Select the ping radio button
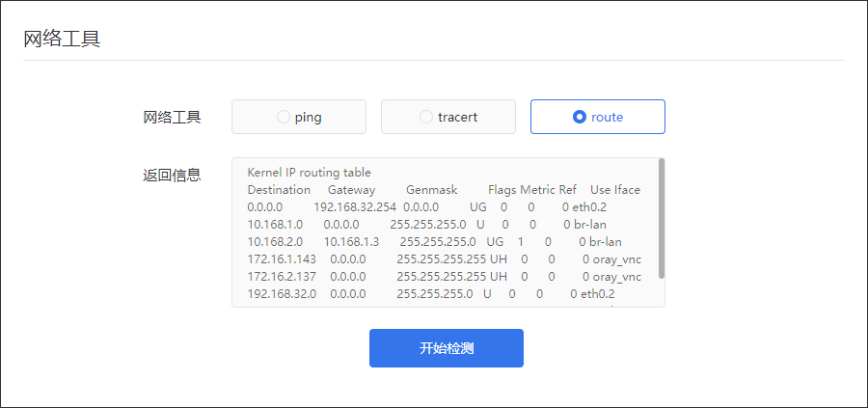The height and width of the screenshot is (408, 868). pos(299,117)
